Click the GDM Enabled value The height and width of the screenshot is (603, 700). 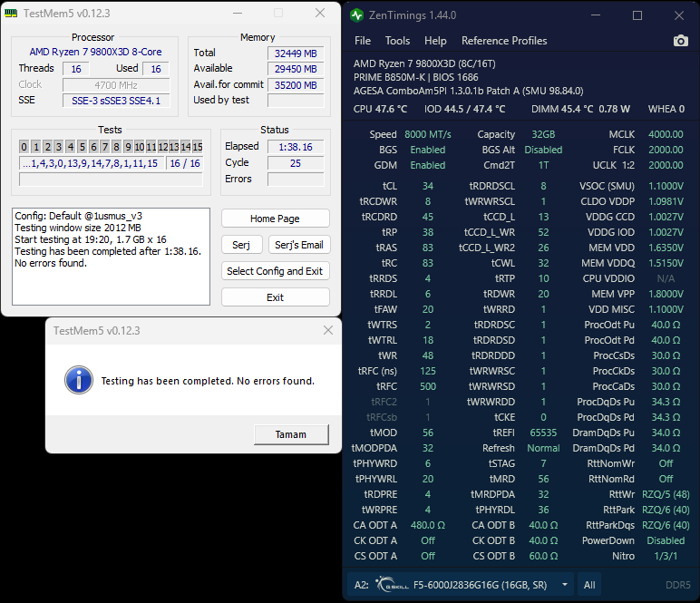click(x=428, y=165)
